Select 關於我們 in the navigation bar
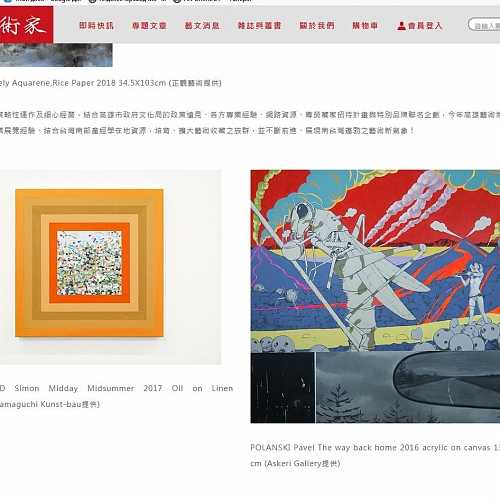This screenshot has width=500, height=500. tap(317, 26)
